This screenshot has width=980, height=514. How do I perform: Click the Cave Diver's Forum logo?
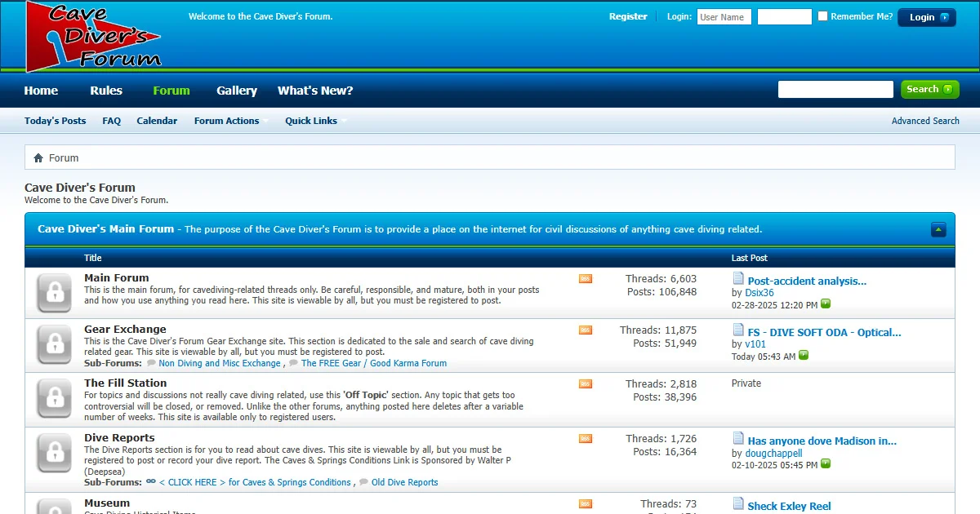[94, 36]
